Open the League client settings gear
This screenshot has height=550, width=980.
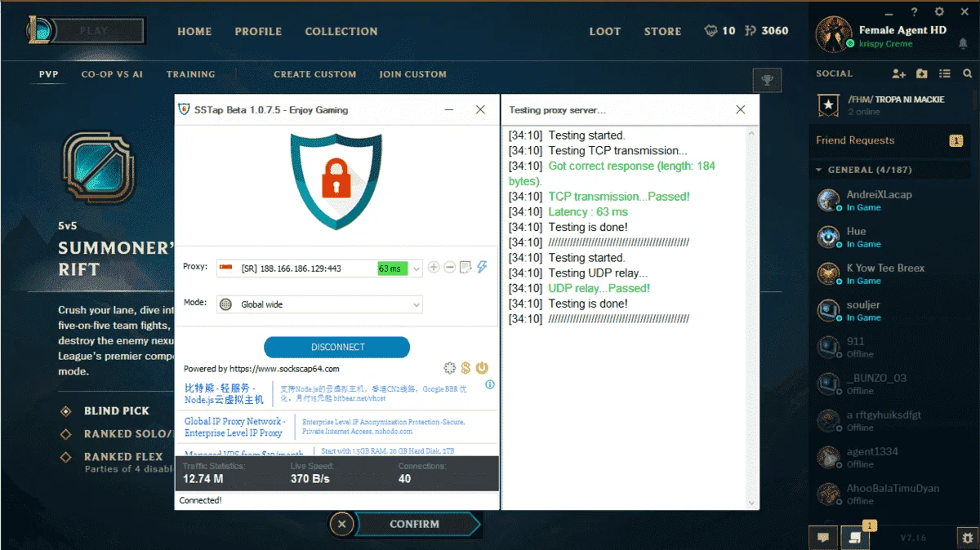[939, 11]
